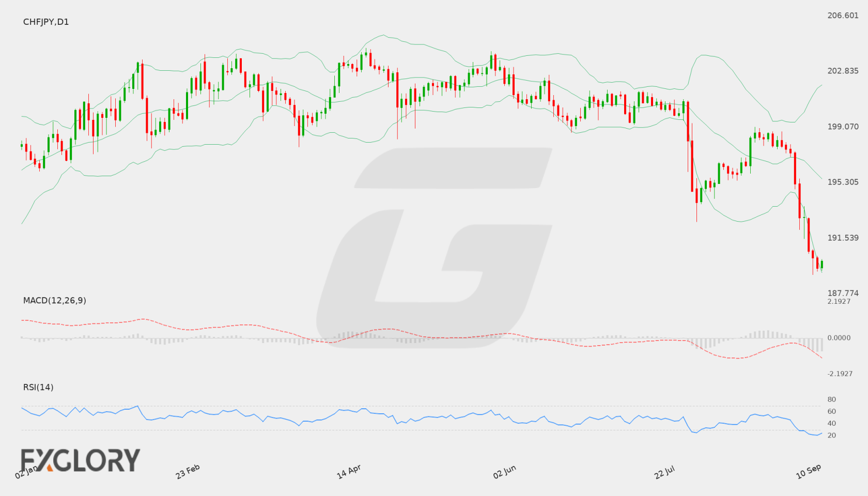Click the RSI 40 level label

point(832,423)
